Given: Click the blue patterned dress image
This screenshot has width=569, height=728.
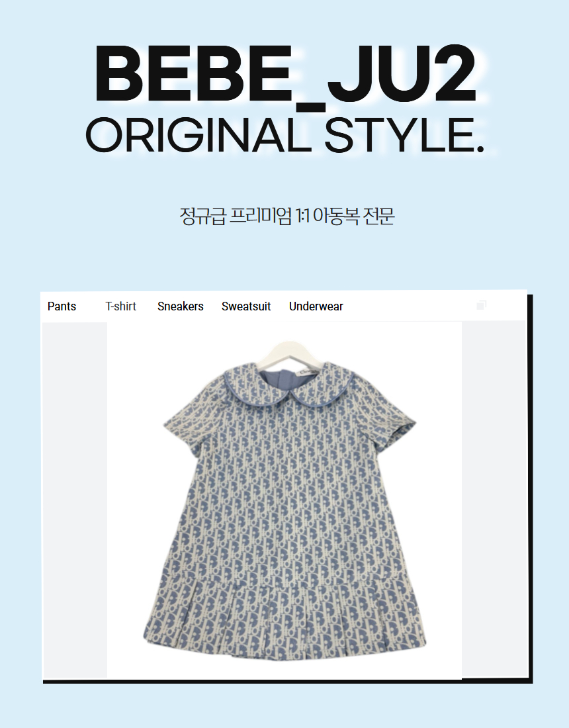Looking at the screenshot, I should click(284, 500).
